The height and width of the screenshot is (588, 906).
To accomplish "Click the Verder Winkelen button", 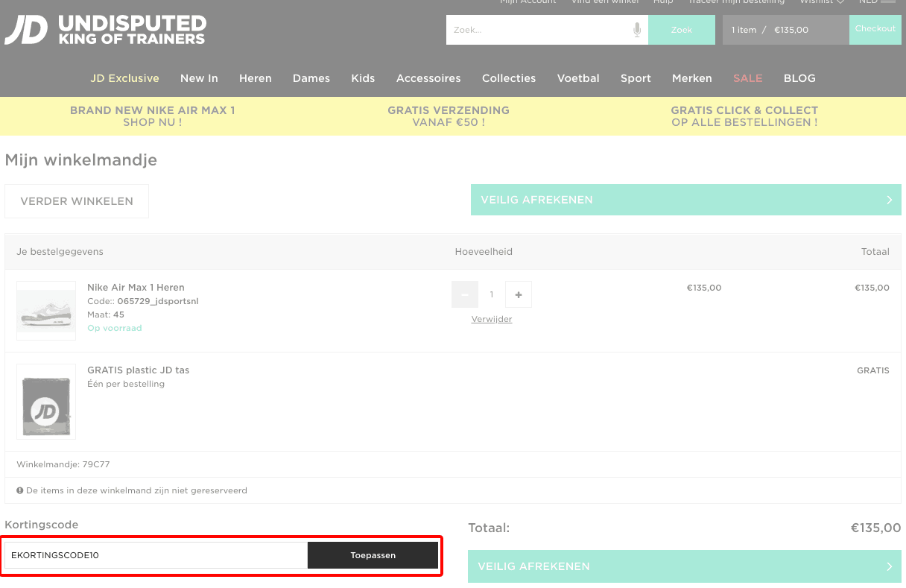I will point(77,201).
